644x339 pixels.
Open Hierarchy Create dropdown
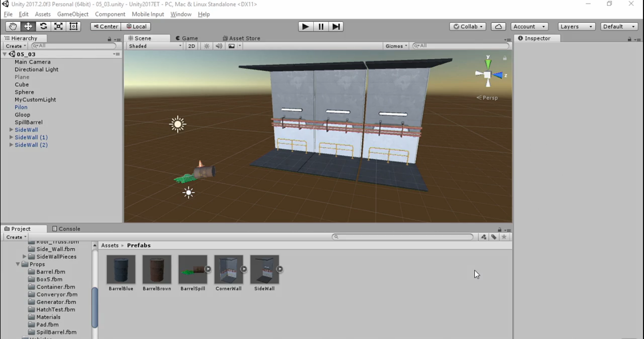pyautogui.click(x=16, y=46)
